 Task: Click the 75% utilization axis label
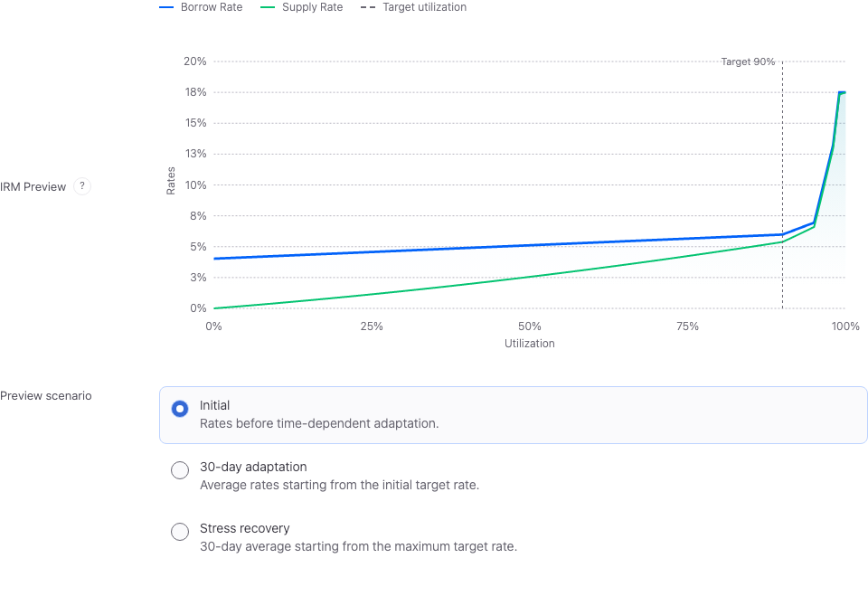pos(687,326)
